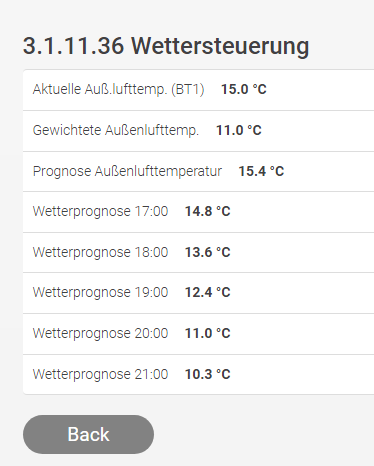Click the 10.3 °C value
The width and height of the screenshot is (374, 466).
208,374
